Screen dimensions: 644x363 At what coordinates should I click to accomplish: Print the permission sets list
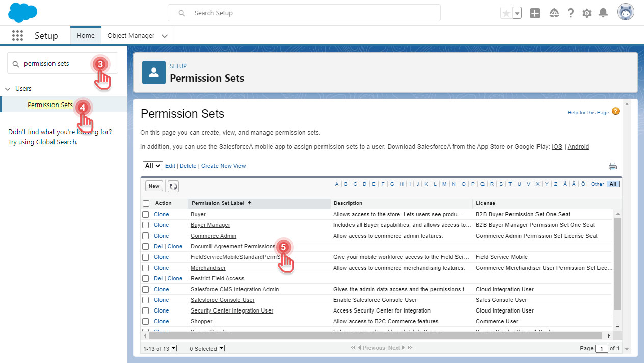pos(613,166)
